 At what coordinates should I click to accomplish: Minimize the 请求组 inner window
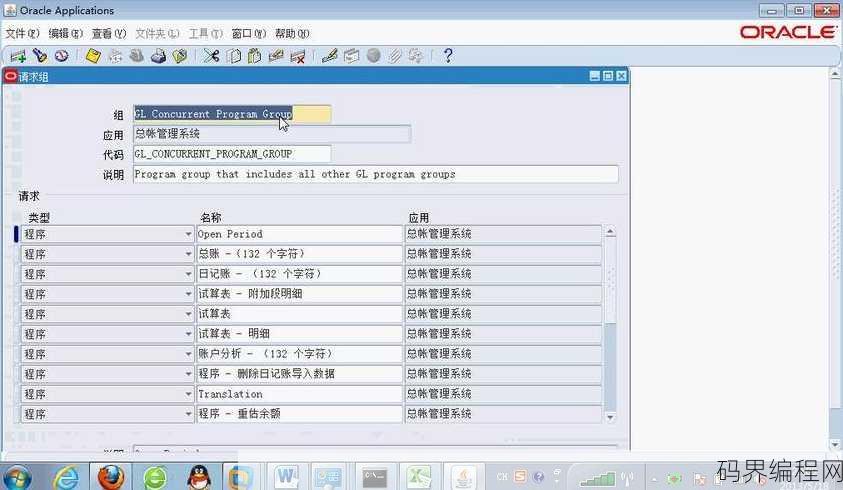[x=595, y=76]
